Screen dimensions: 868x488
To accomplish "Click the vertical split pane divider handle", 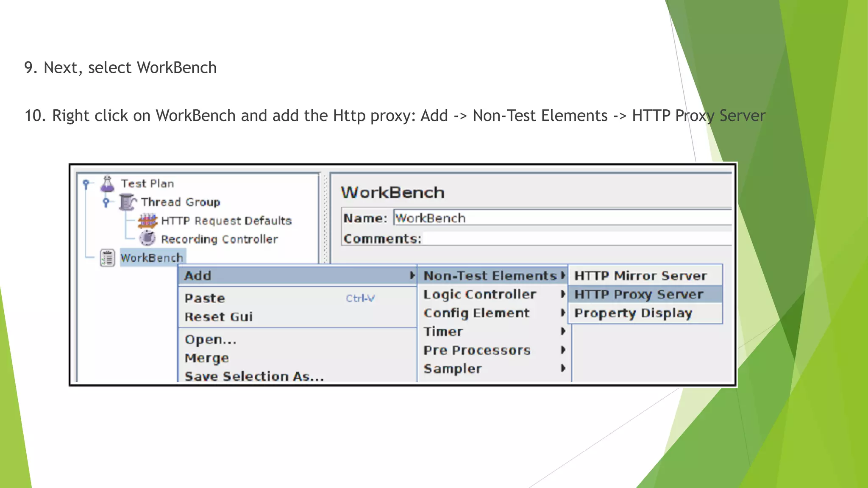I will (325, 218).
